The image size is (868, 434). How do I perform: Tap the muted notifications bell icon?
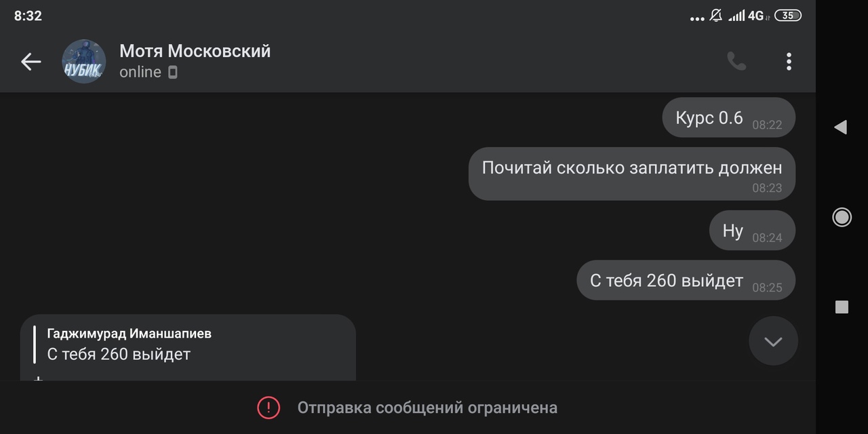[x=715, y=16]
